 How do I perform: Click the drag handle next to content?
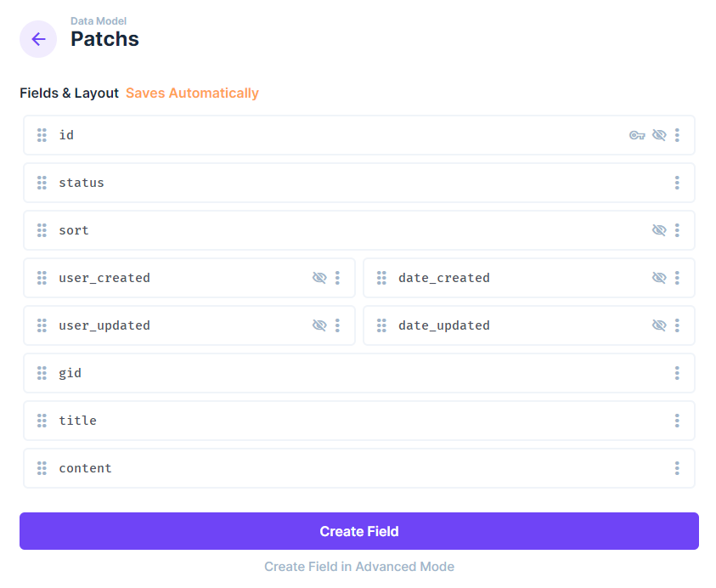point(41,468)
